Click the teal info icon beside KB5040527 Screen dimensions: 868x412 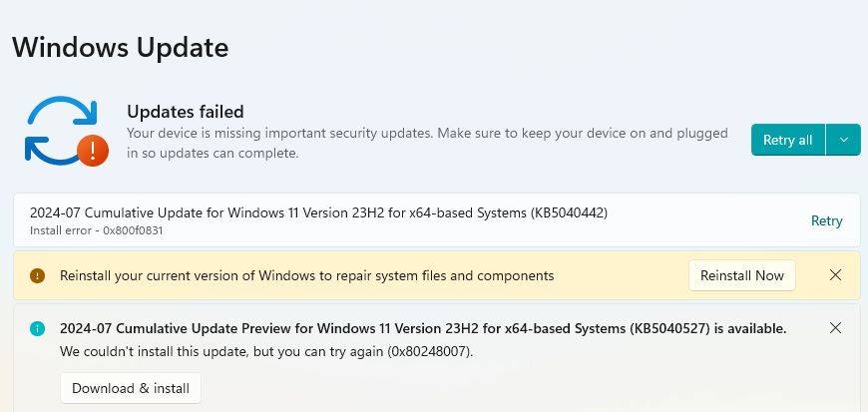(37, 328)
